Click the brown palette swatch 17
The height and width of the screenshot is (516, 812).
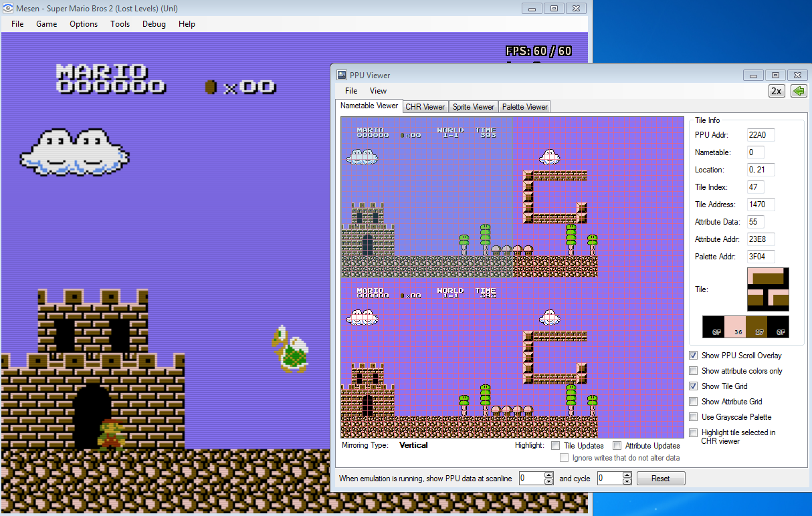tap(756, 327)
